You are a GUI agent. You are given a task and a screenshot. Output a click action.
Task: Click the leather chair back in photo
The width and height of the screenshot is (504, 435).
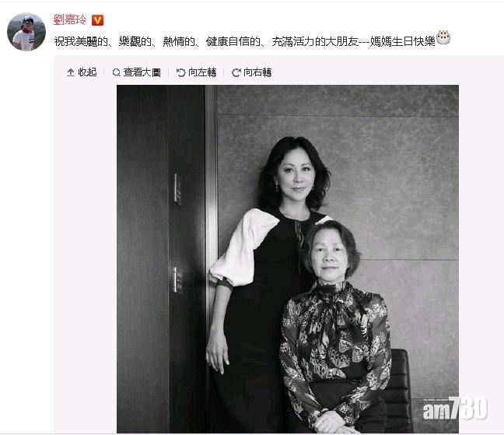[x=401, y=386]
